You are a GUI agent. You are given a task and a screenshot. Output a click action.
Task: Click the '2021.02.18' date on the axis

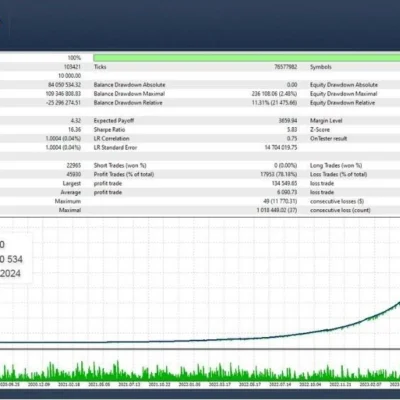69,385
